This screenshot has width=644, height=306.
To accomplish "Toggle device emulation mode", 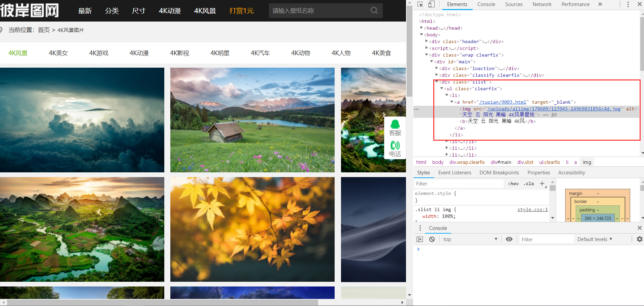I will pyautogui.click(x=431, y=4).
